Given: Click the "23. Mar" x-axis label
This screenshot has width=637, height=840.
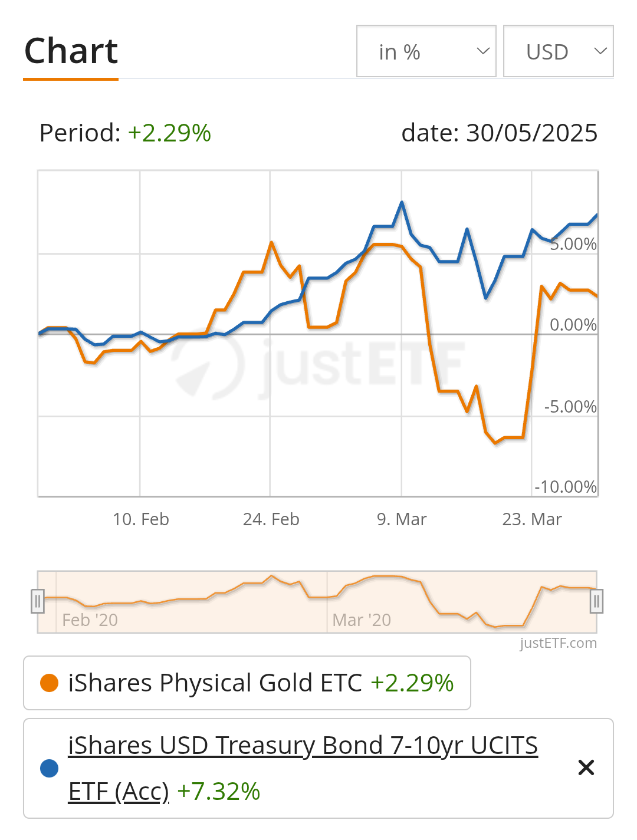Looking at the screenshot, I should (x=532, y=519).
